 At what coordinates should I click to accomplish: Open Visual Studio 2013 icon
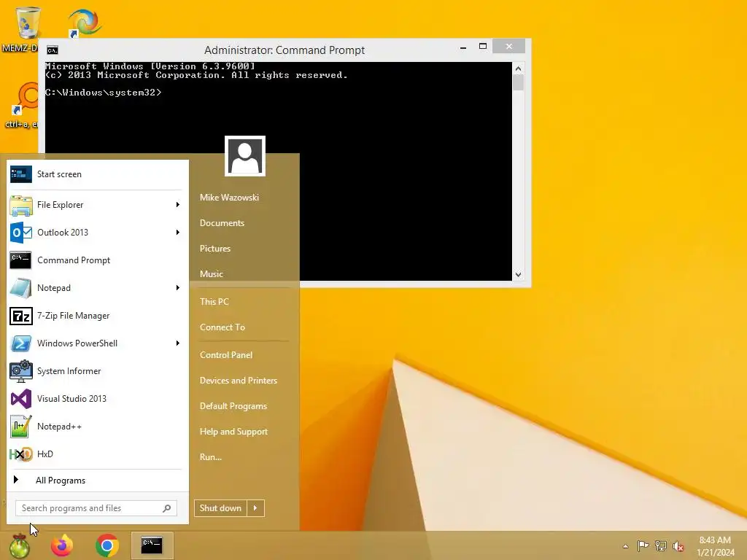click(21, 399)
